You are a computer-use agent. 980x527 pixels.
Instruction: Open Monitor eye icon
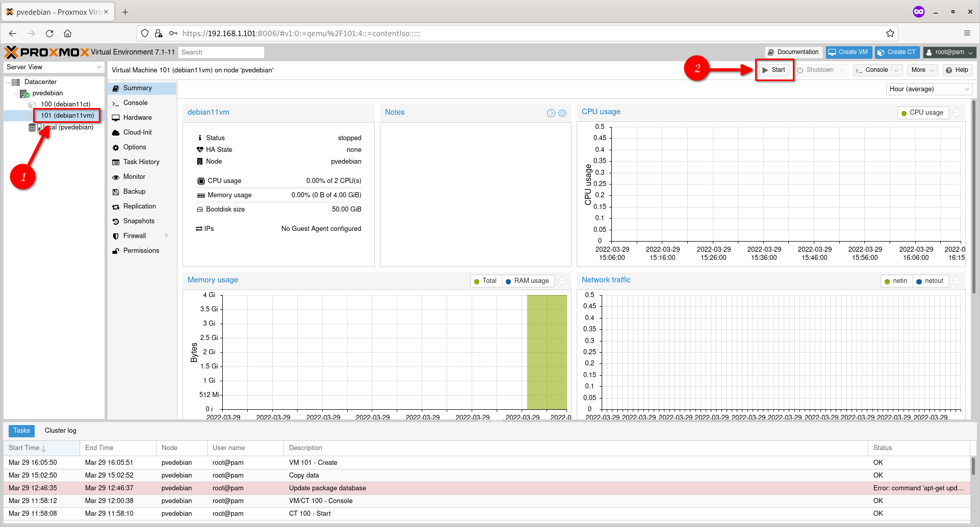point(116,177)
